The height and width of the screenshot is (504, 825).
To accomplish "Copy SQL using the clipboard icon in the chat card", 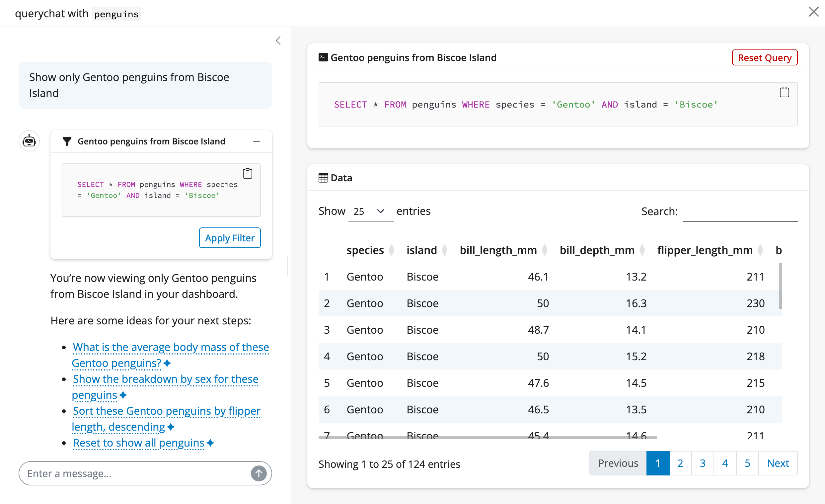I will [x=248, y=173].
